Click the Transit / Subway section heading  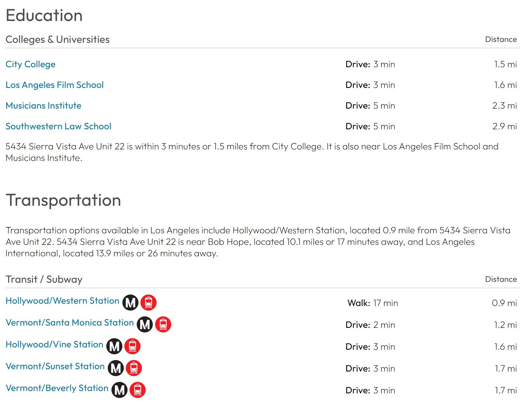(x=44, y=279)
